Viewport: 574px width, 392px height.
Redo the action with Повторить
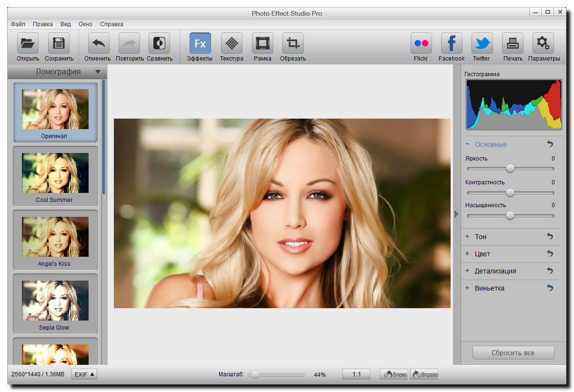click(129, 43)
